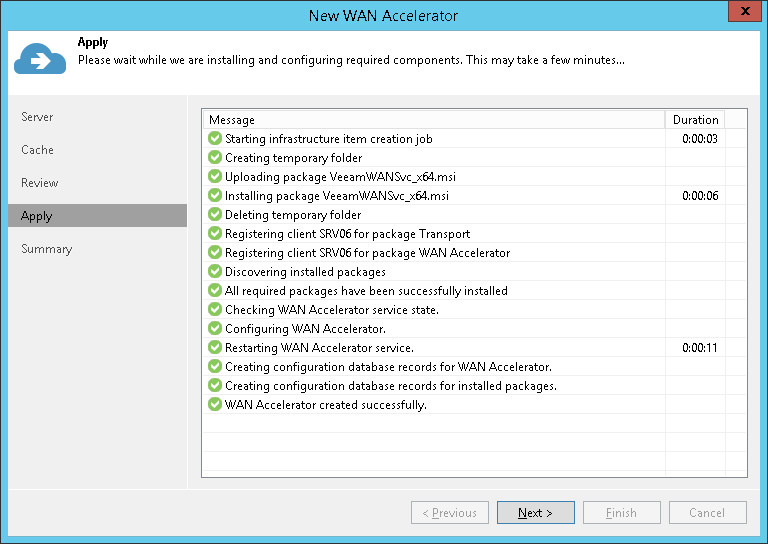Click success icon next to Creating temporary folder
The image size is (768, 544).
pyautogui.click(x=215, y=158)
